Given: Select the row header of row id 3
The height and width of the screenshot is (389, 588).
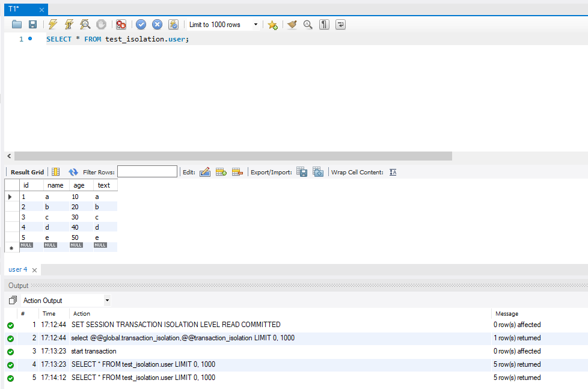Looking at the screenshot, I should [11, 217].
